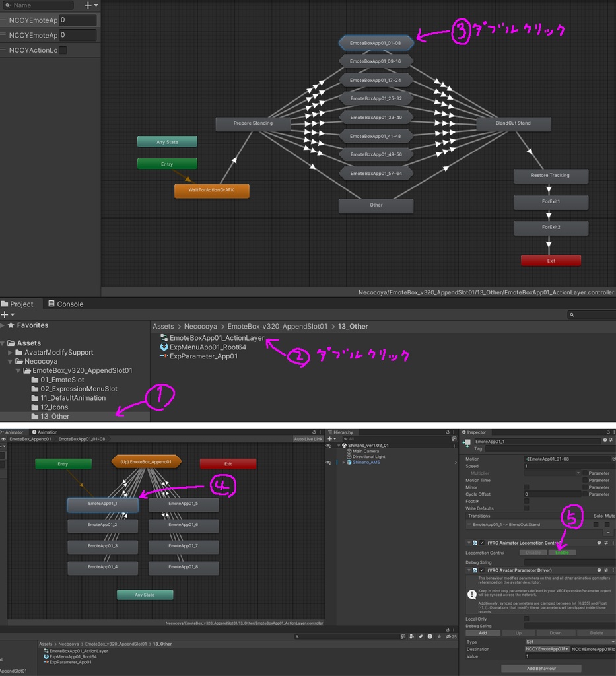Image resolution: width=616 pixels, height=676 pixels.
Task: Mute the EmoteApp01_1 to BlendOut Stand transition
Action: point(607,525)
